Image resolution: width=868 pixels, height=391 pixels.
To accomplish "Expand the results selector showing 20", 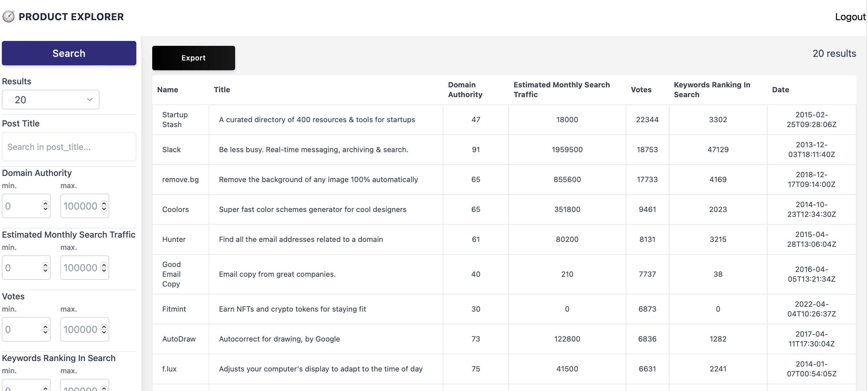I will [50, 100].
